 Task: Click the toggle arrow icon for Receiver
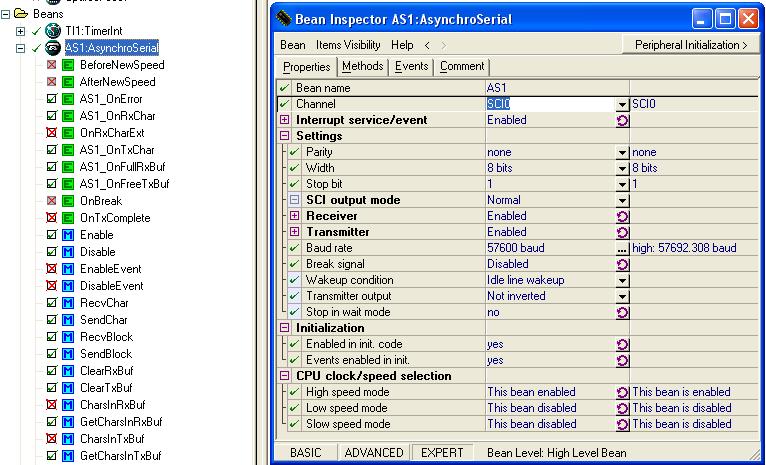(x=622, y=216)
